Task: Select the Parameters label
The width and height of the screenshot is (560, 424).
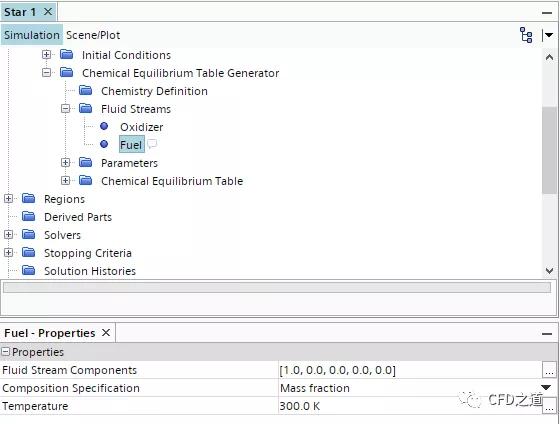Action: click(x=129, y=163)
